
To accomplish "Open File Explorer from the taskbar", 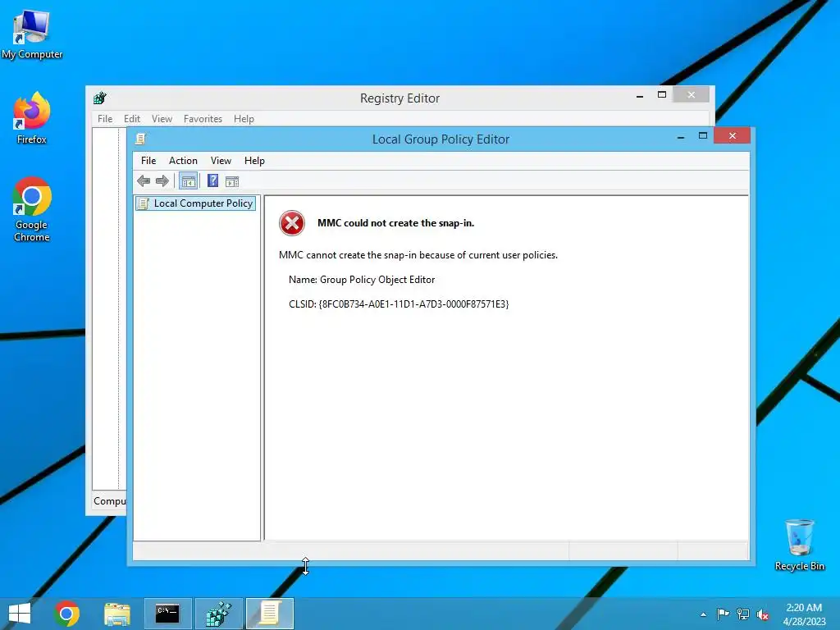I will 117,614.
